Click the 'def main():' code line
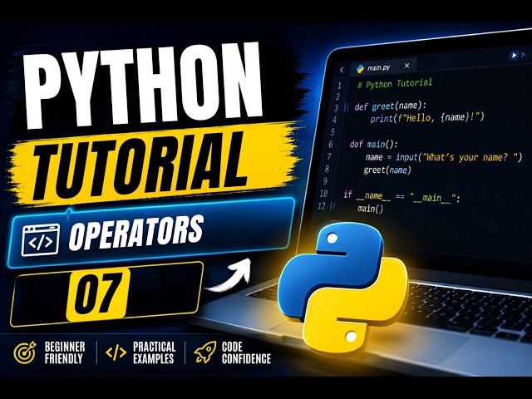This screenshot has width=532, height=399. pyautogui.click(x=373, y=144)
